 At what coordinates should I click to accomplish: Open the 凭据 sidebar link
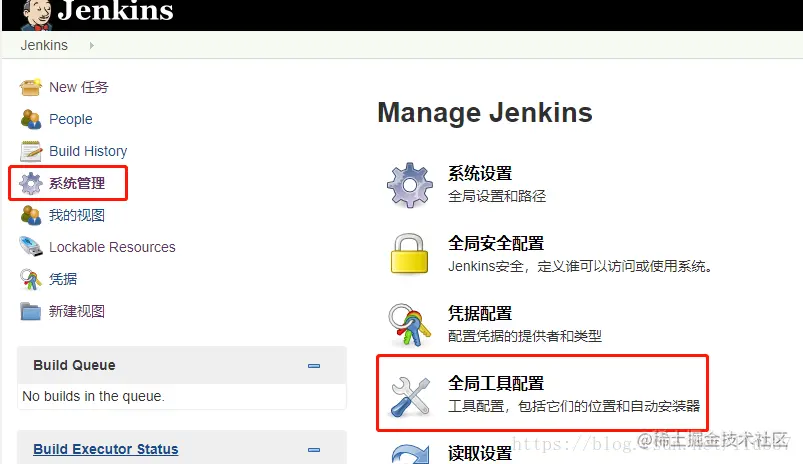tap(63, 279)
